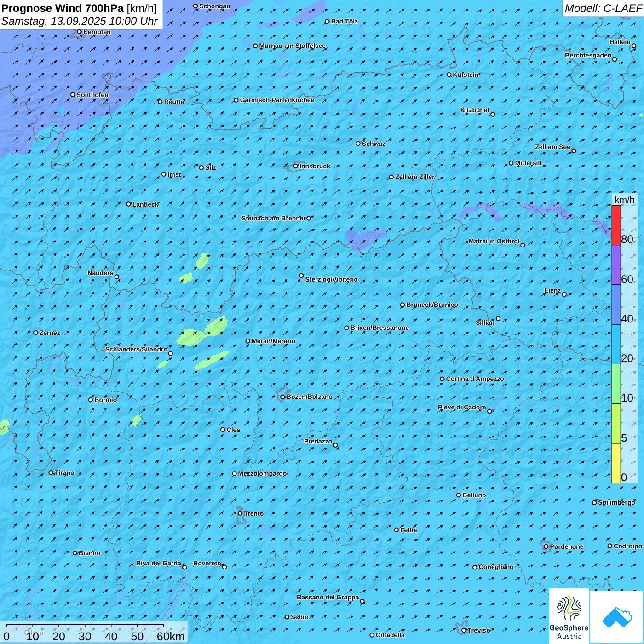The height and width of the screenshot is (644, 644).
Task: Click the Bad Tölz city label
Action: pyautogui.click(x=344, y=21)
